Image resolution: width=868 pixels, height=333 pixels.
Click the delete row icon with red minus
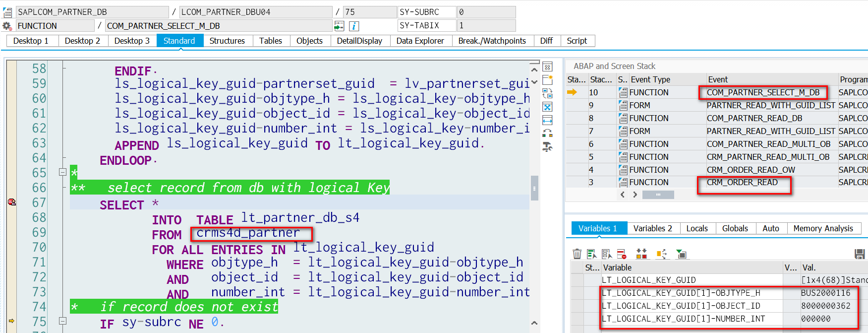click(x=622, y=254)
